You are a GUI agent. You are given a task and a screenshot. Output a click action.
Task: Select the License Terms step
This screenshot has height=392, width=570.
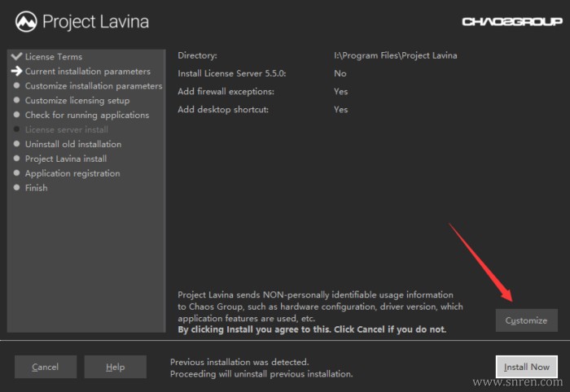[54, 57]
